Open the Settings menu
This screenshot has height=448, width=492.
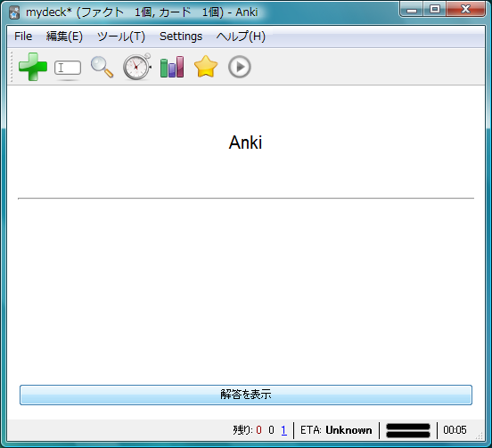click(x=181, y=37)
